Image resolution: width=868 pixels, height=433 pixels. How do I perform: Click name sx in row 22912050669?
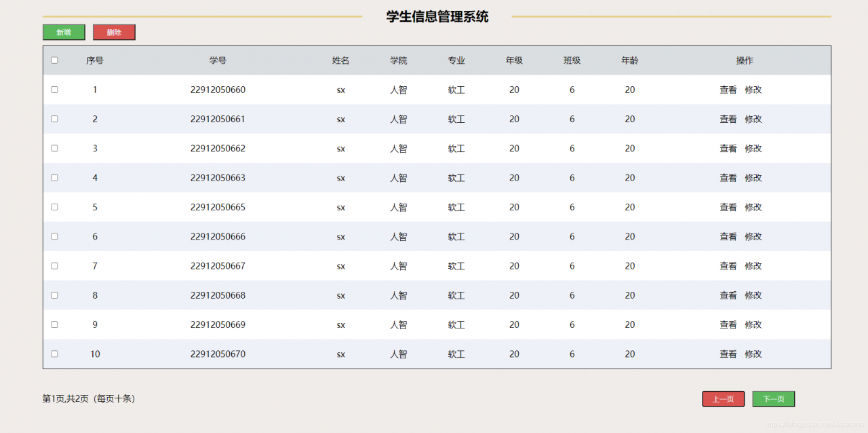click(341, 324)
